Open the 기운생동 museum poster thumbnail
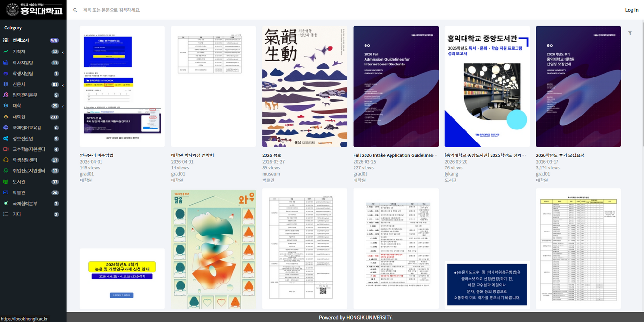 tap(304, 87)
